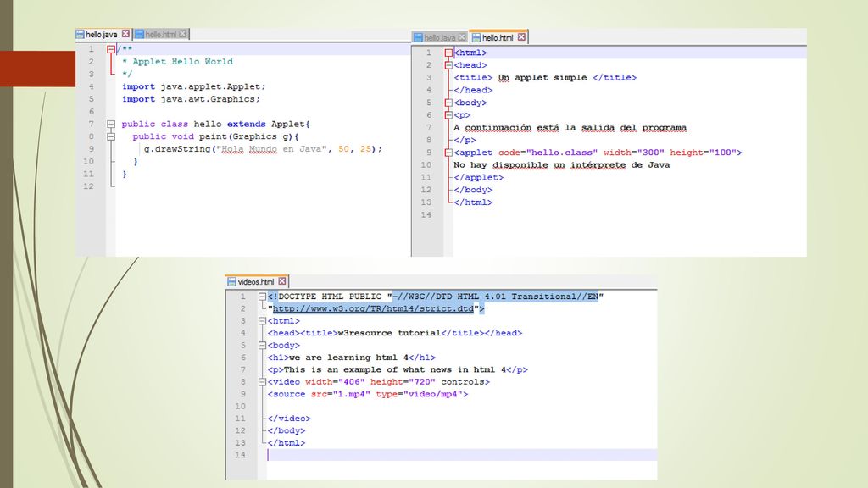Viewport: 868px width, 488px height.
Task: Click line number 12 in hello.java editor
Action: (x=88, y=186)
